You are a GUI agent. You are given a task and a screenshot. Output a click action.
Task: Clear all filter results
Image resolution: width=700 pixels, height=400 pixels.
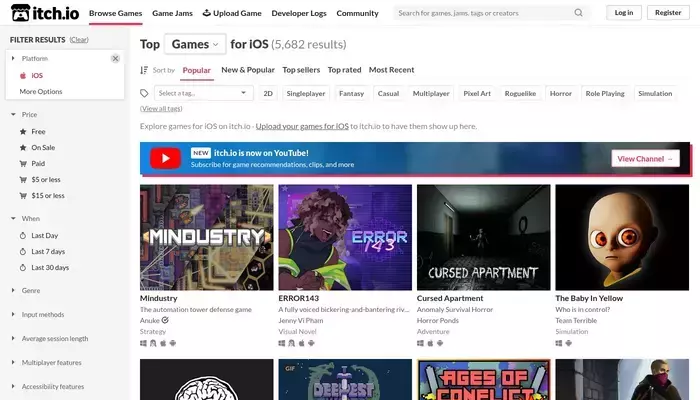79,40
